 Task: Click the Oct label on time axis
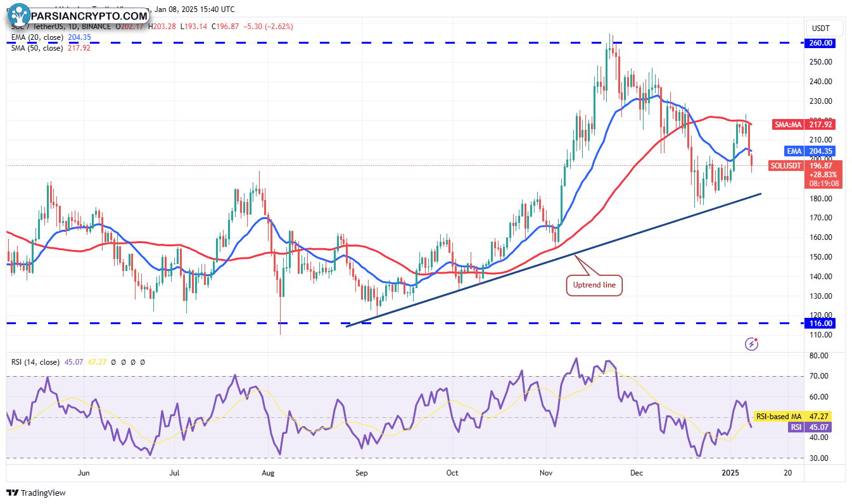pyautogui.click(x=452, y=473)
